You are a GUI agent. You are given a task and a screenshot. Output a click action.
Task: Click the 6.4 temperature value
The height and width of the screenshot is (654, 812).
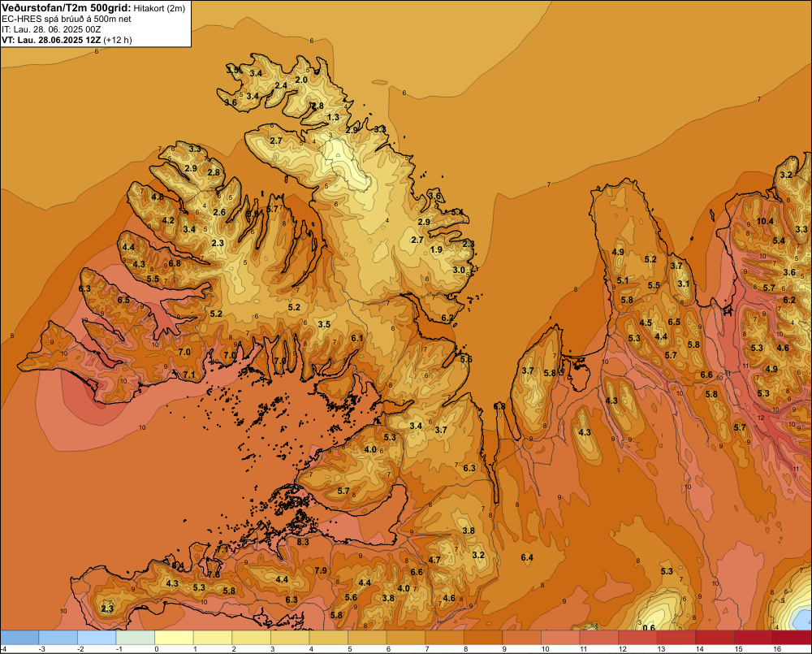click(527, 557)
